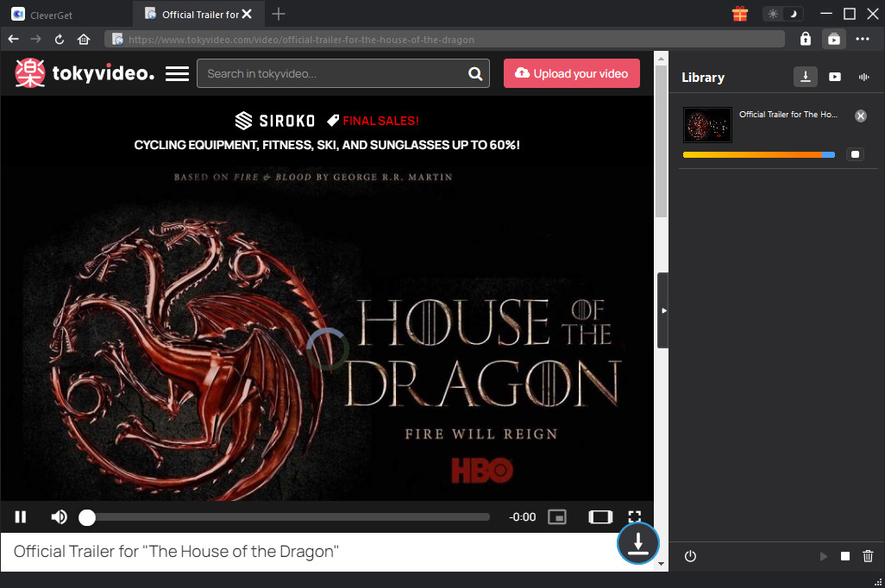The height and width of the screenshot is (588, 885).
Task: Toggle light and dark theme switch
Action: point(783,14)
